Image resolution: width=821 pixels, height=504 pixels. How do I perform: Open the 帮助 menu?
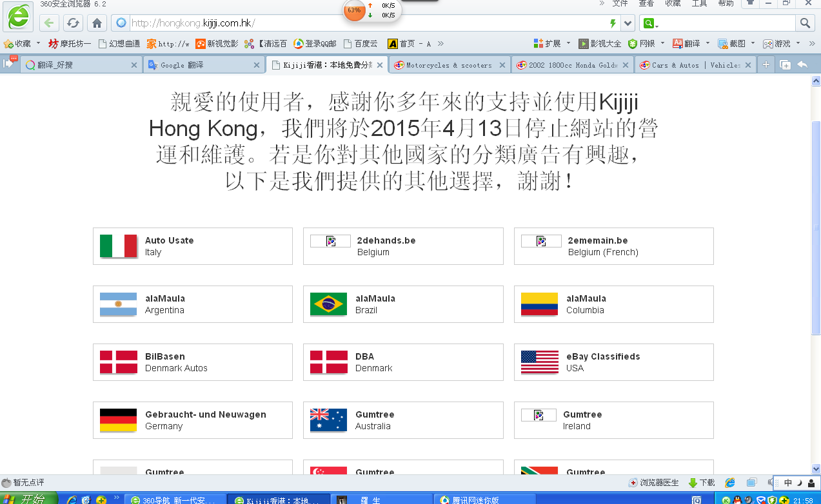click(726, 3)
